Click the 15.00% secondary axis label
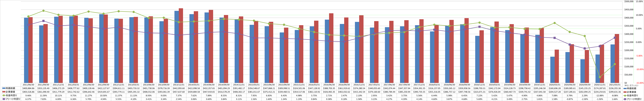 pyautogui.click(x=639, y=2)
